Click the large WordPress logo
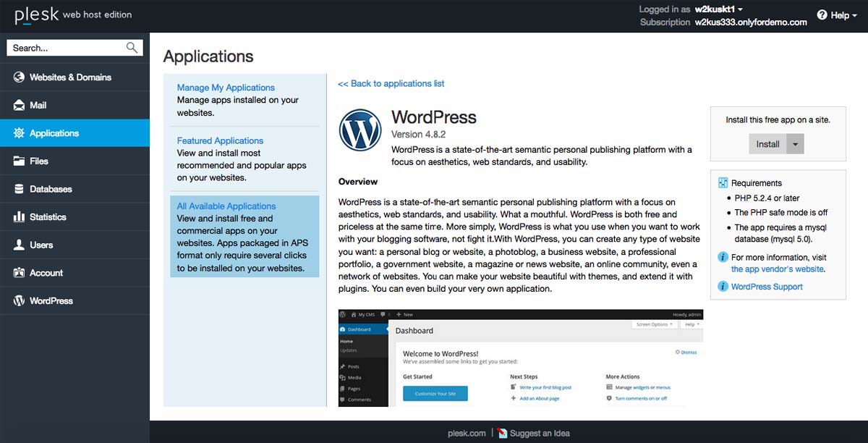Viewport: 868px width, 443px height. pyautogui.click(x=359, y=130)
